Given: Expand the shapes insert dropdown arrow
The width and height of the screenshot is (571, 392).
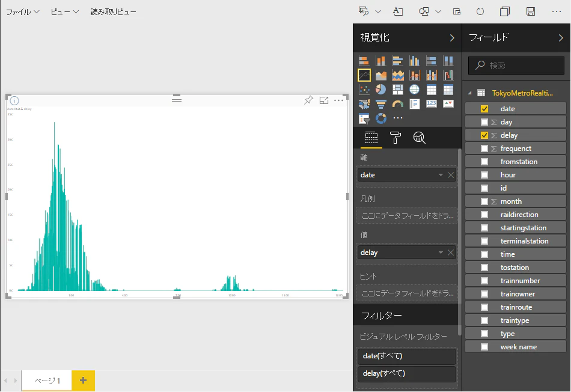Looking at the screenshot, I should coord(438,11).
